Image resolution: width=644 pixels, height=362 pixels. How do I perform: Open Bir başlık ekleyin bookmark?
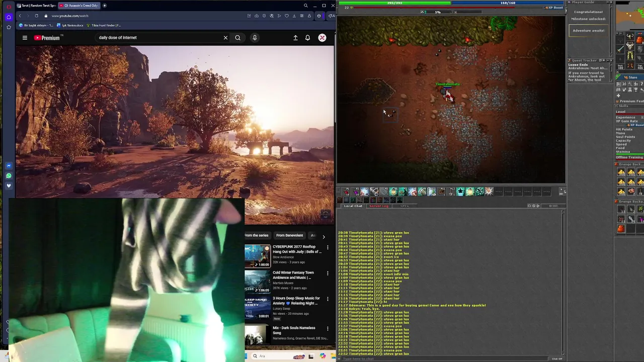click(36, 25)
